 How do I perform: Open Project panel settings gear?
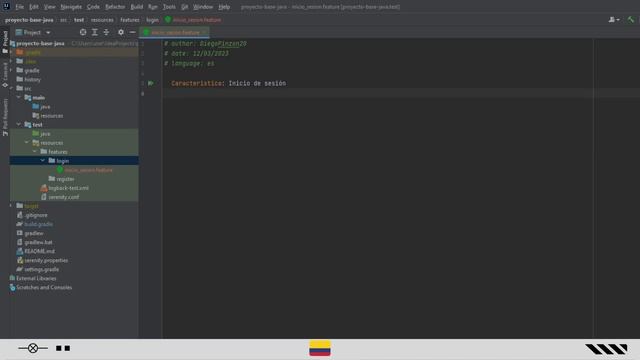tap(121, 32)
